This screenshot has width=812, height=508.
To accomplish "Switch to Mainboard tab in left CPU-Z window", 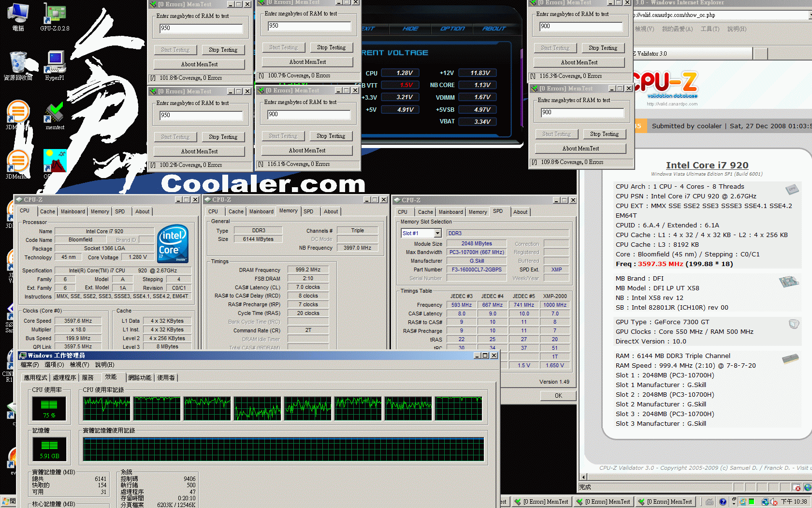I will click(72, 211).
